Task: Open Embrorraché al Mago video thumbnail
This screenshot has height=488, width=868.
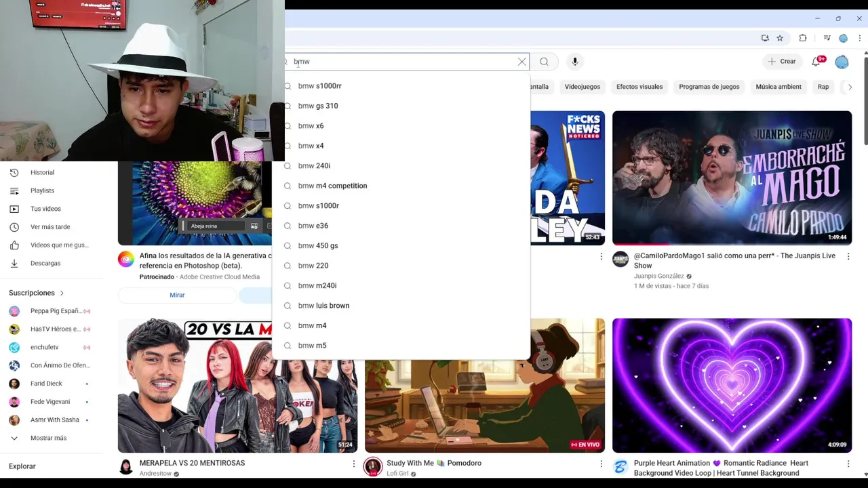Action: tap(732, 178)
